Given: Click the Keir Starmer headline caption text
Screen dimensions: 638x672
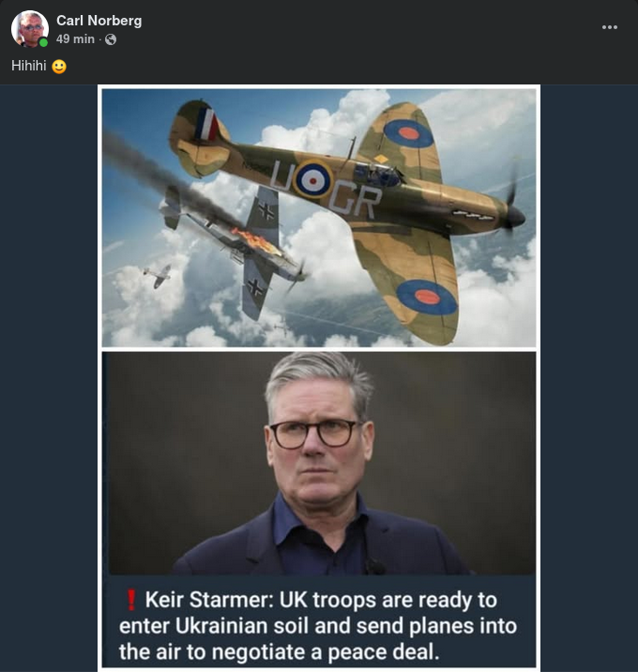Looking at the screenshot, I should [x=319, y=625].
